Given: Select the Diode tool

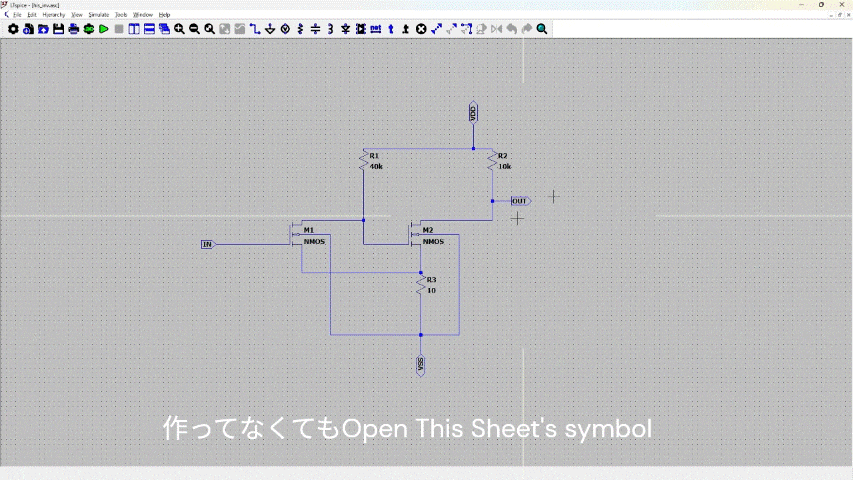Looking at the screenshot, I should 345,29.
